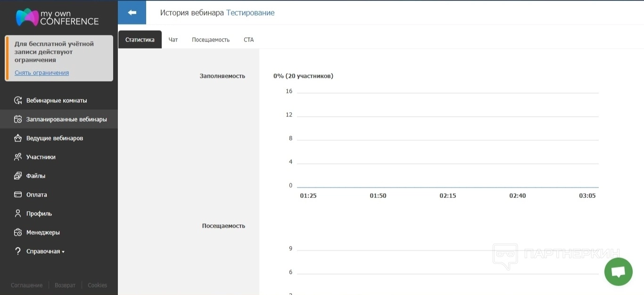Screen dimensions: 644x295
Task: Switch to the Чат tab
Action: click(173, 40)
